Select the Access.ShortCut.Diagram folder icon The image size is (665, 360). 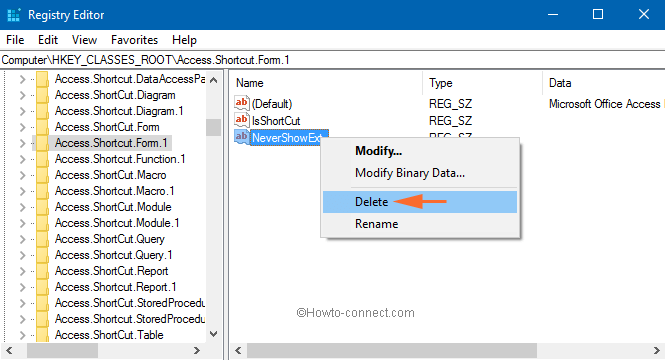[42, 95]
